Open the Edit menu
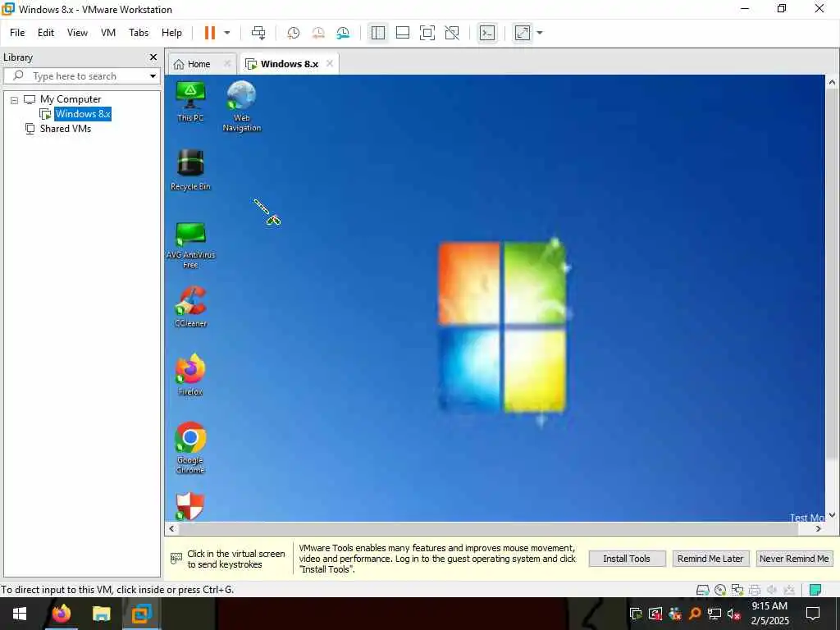Screen dimensions: 840x630 (x=46, y=33)
